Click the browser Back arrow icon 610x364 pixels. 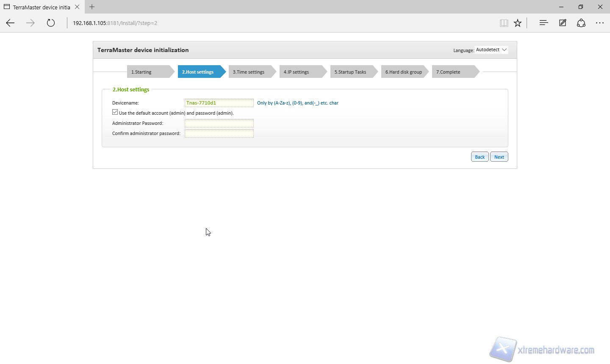coord(11,23)
